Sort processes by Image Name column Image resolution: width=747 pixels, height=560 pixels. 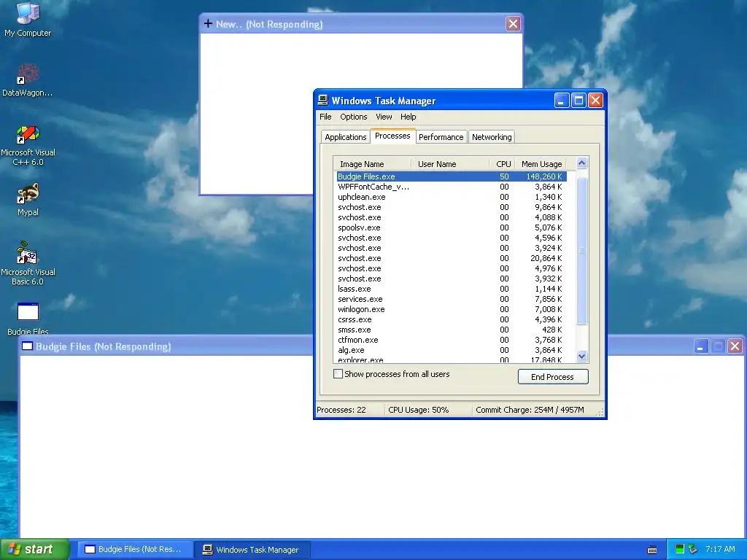(372, 164)
